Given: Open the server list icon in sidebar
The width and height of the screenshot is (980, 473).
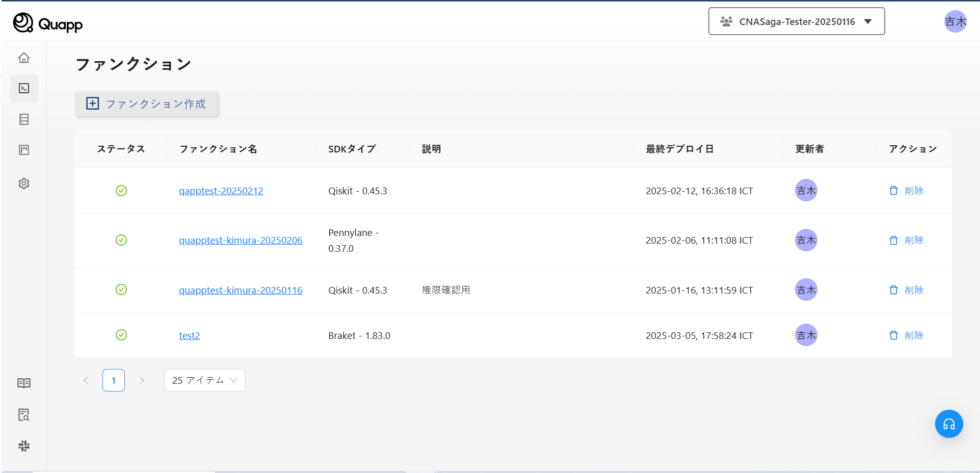Looking at the screenshot, I should (x=24, y=119).
